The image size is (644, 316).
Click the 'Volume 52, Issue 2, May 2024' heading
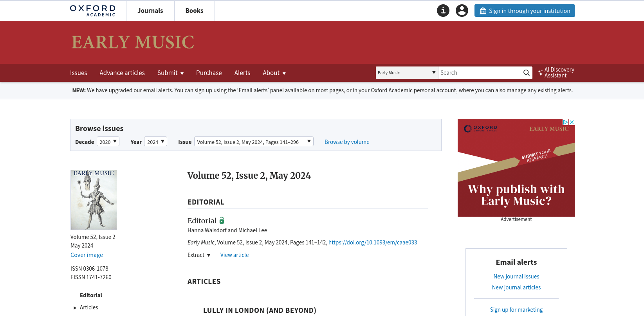coord(249,176)
